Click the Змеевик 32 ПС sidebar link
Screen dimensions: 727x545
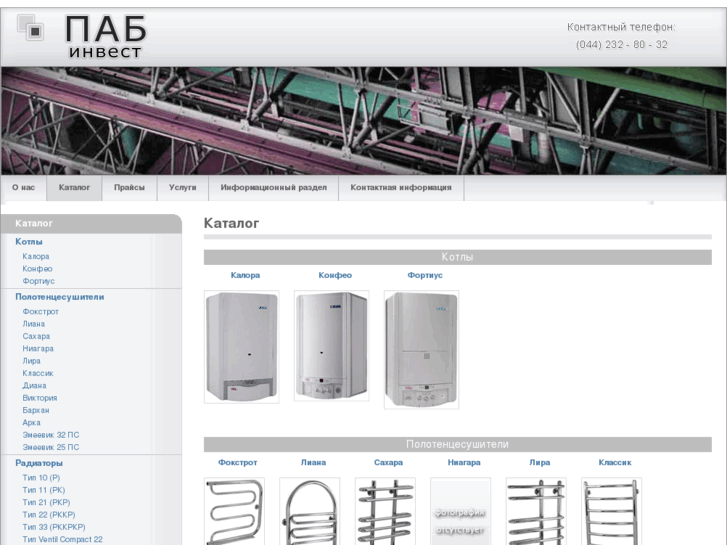[x=51, y=435]
